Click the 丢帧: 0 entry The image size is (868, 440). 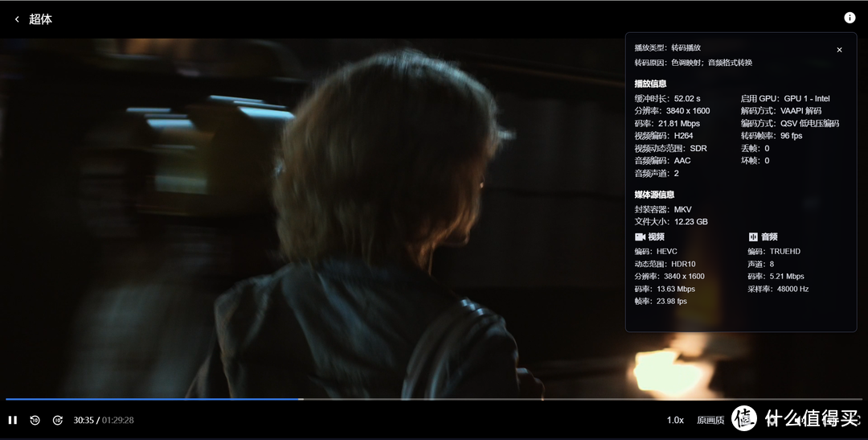point(755,149)
